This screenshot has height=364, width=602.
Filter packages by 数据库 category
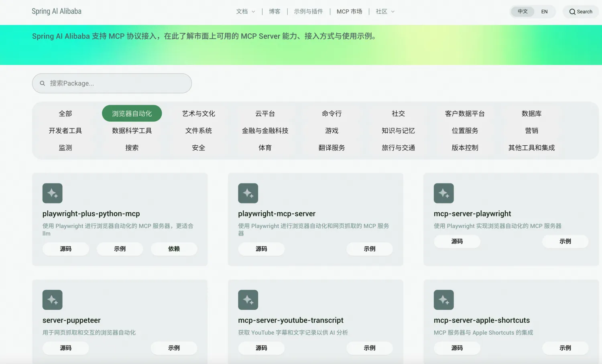tap(531, 114)
